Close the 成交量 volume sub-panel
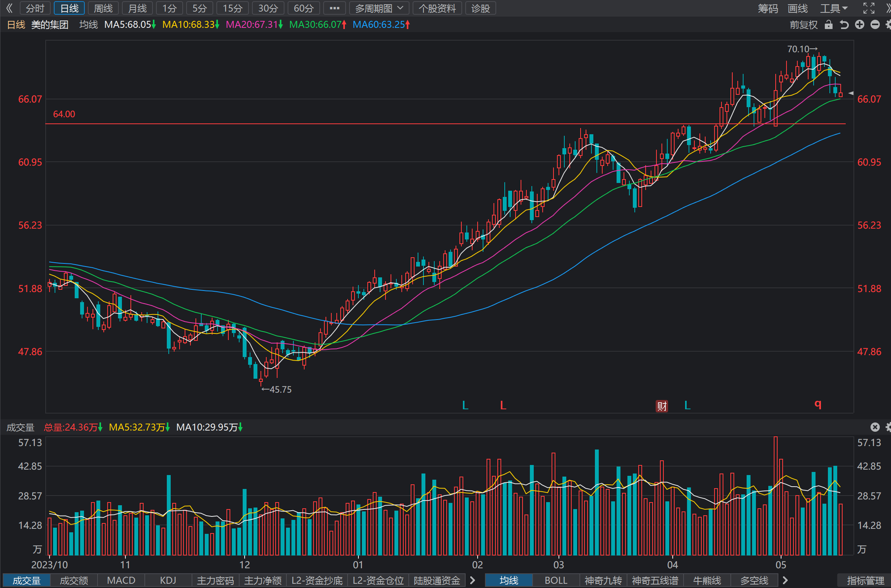Screen dimensions: 891x588 tap(875, 427)
